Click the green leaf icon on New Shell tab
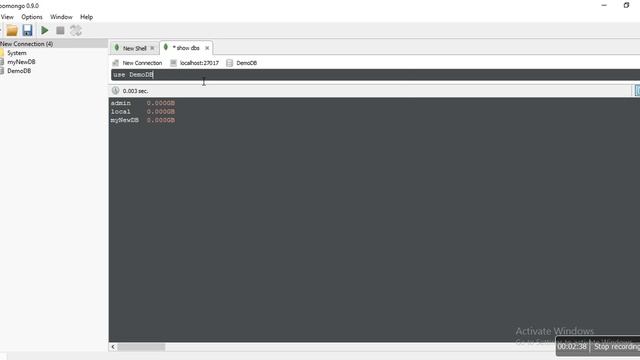The height and width of the screenshot is (360, 640). point(117,48)
